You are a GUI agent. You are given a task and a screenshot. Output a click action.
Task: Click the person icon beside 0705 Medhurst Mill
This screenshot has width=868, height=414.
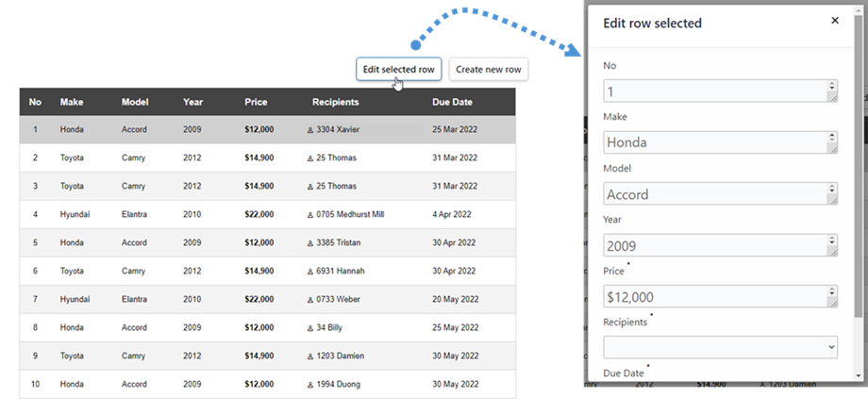point(310,215)
